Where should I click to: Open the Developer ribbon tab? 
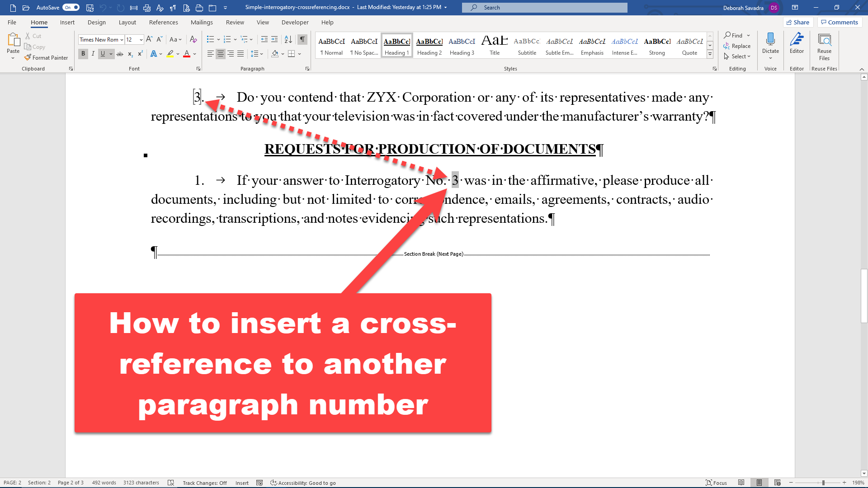pyautogui.click(x=296, y=22)
